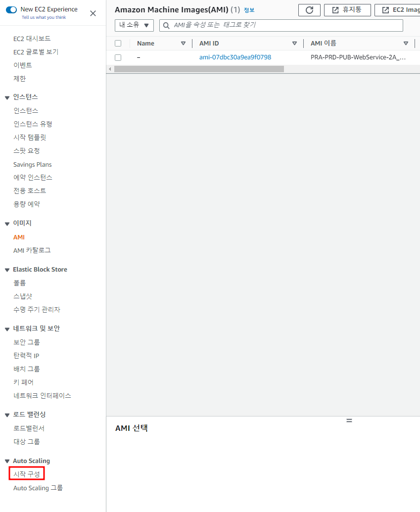
Task: Open 키 페어
Action: click(23, 382)
